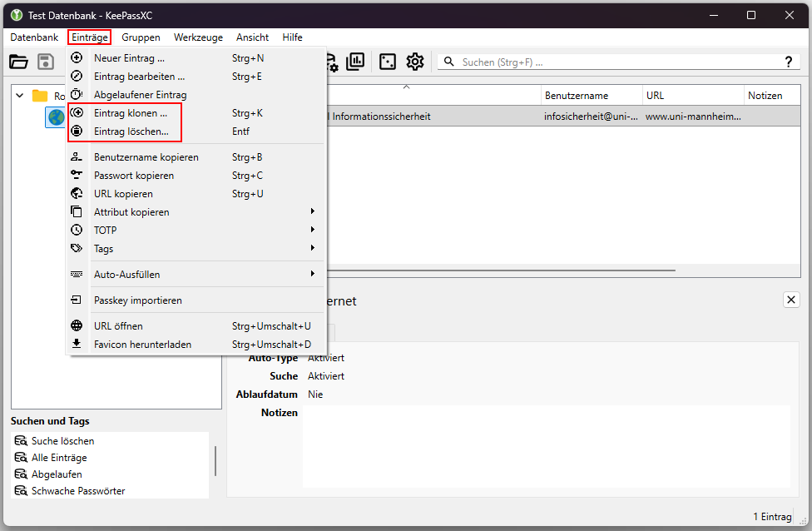Open the Hilfe menu
Image resolution: width=812 pixels, height=531 pixels.
tap(292, 37)
